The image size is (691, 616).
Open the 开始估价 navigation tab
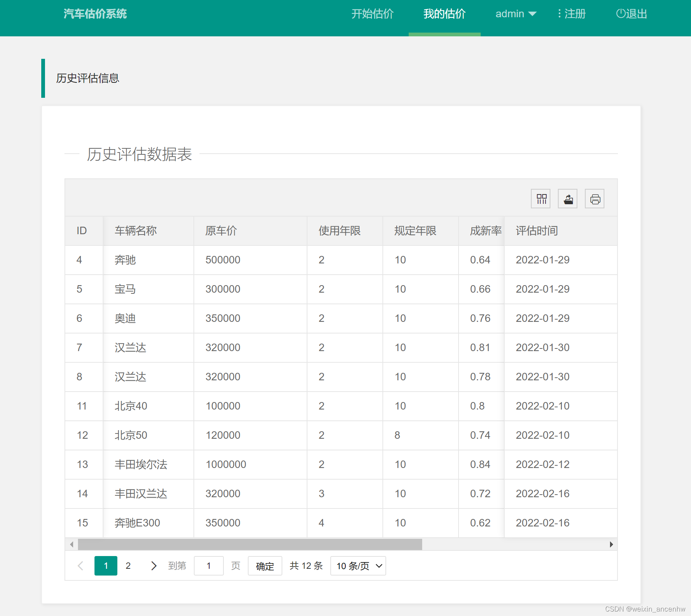pyautogui.click(x=372, y=14)
